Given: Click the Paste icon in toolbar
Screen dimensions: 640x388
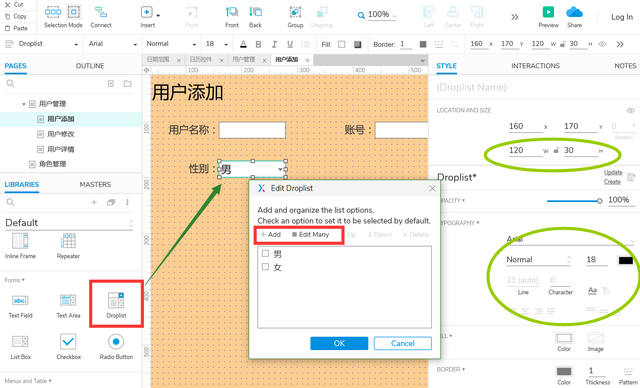Looking at the screenshot, I should pos(7,28).
